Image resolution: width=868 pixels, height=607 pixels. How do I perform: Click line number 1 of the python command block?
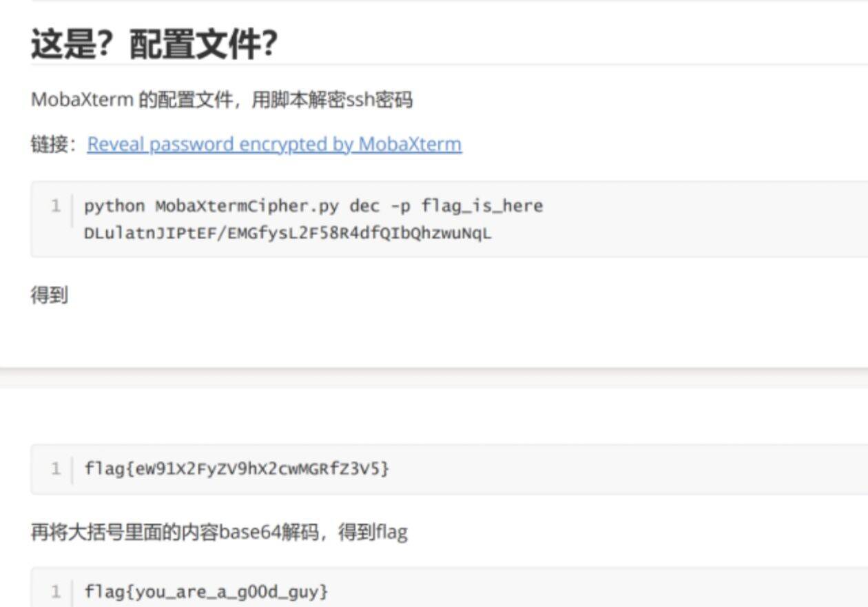pos(56,206)
